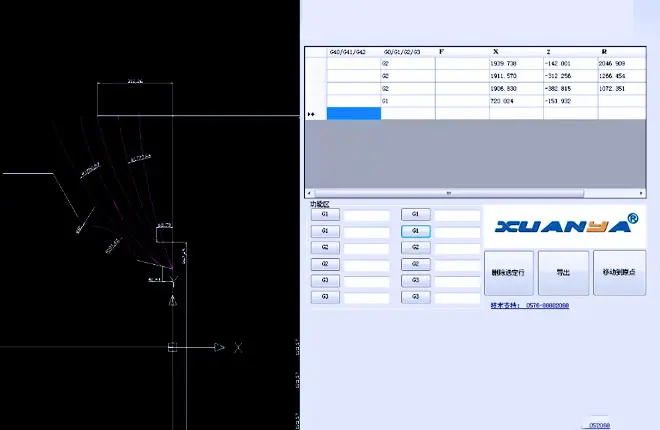Open the 技术支持 phone number link
660x430 pixels.
(530, 305)
